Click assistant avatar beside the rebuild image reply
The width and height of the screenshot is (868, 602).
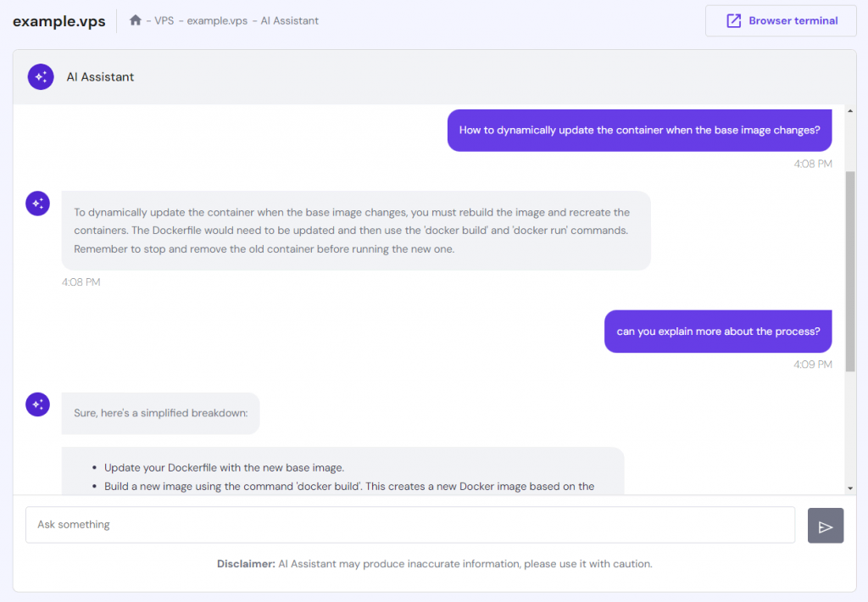[37, 203]
